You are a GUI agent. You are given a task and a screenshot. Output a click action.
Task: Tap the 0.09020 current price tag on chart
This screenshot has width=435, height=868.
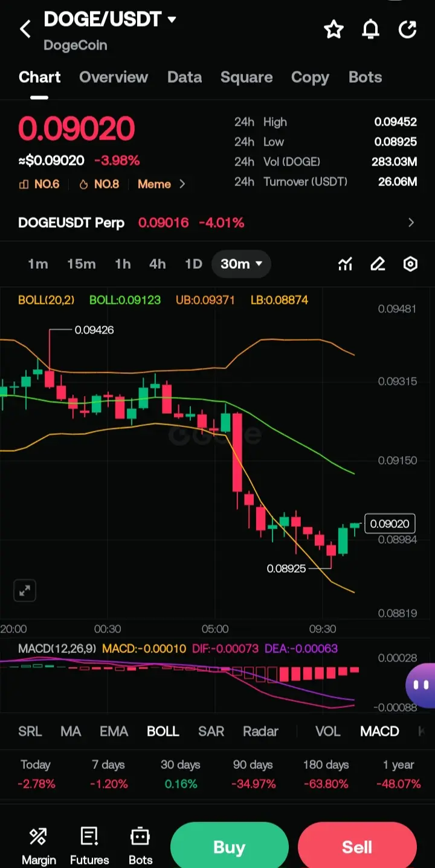click(x=390, y=524)
